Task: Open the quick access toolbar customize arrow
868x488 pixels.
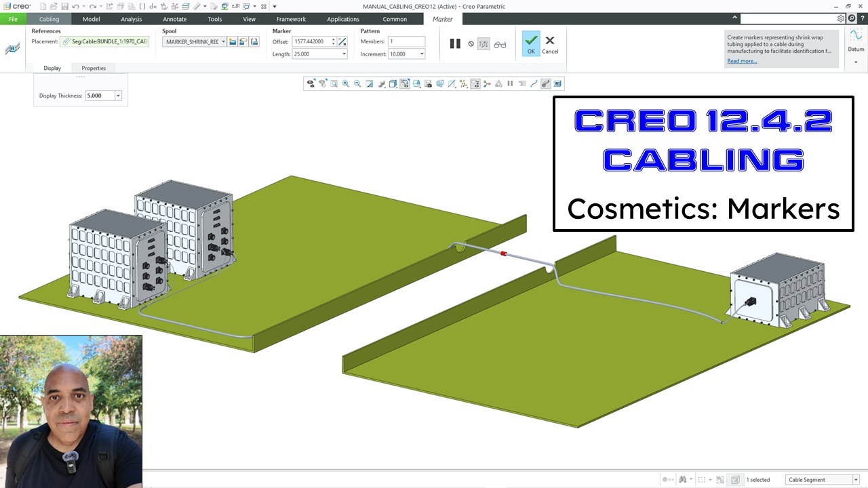Action: click(x=275, y=6)
